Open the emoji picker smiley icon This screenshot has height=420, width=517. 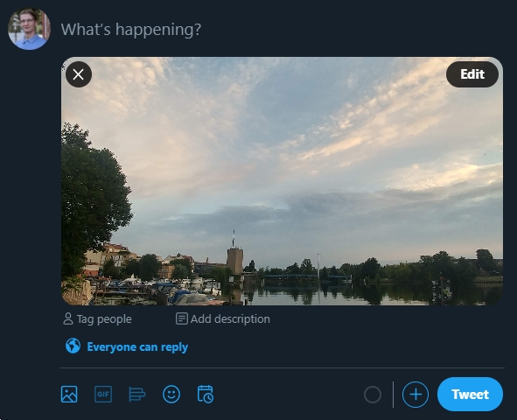[171, 395]
